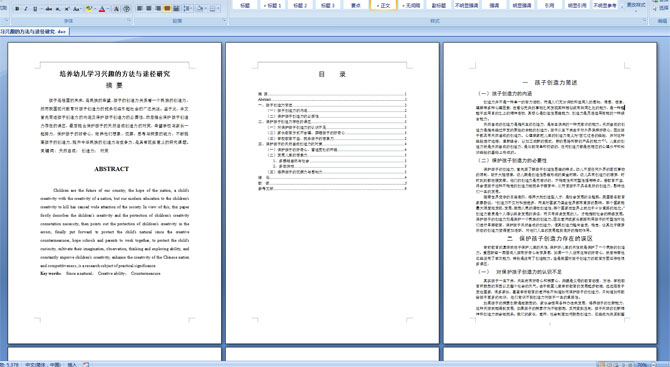Click the enclosed character icon
This screenshot has height=367, width=670.
pyautogui.click(x=127, y=9)
